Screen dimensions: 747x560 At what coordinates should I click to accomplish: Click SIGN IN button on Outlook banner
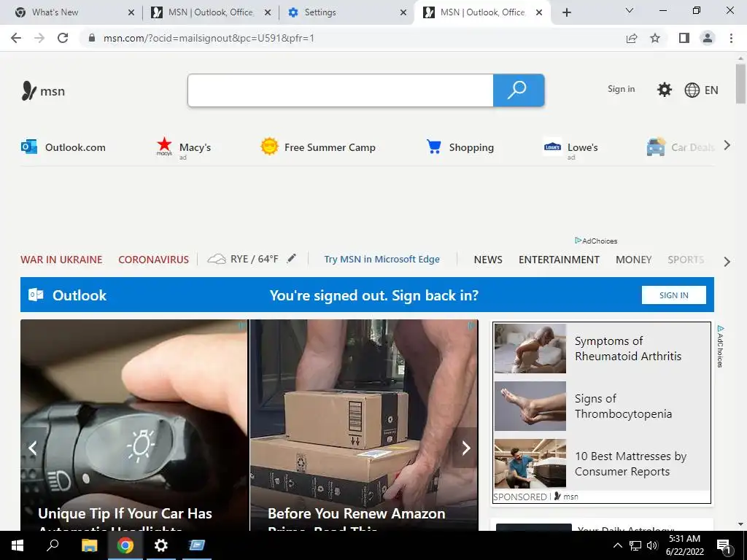[673, 295]
